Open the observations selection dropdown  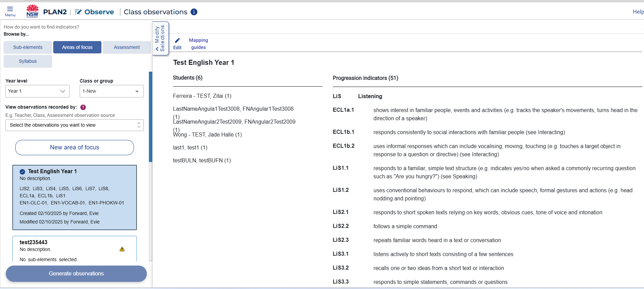pyautogui.click(x=75, y=125)
